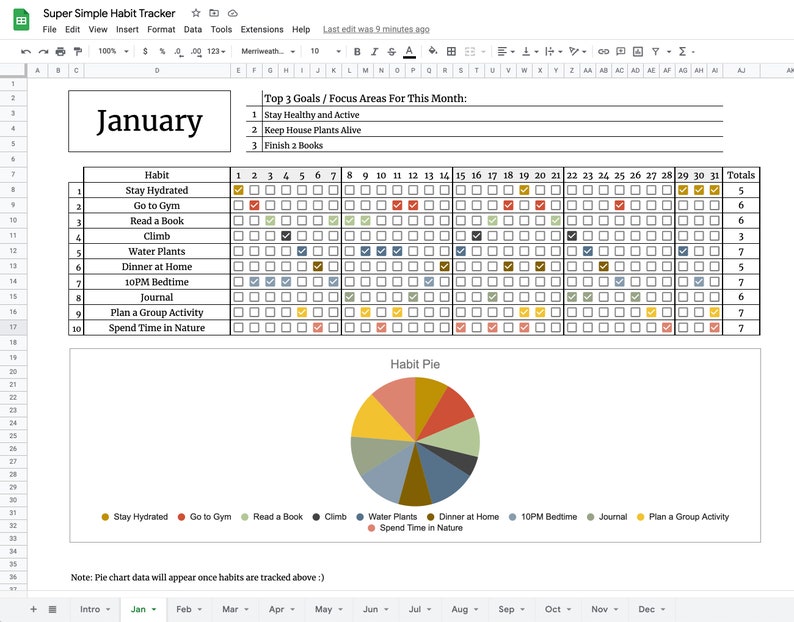Uncheck Climb for day 4
The width and height of the screenshot is (794, 622).
[x=286, y=236]
